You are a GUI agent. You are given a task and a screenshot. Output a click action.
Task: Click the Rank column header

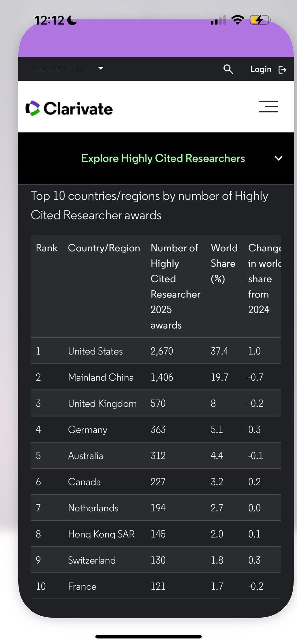coord(47,248)
